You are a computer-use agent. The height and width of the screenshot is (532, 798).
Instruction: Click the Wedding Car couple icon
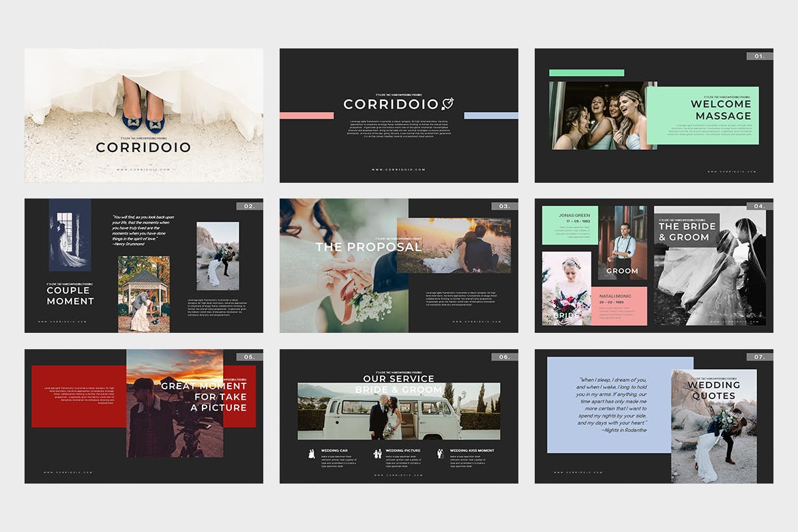312,454
